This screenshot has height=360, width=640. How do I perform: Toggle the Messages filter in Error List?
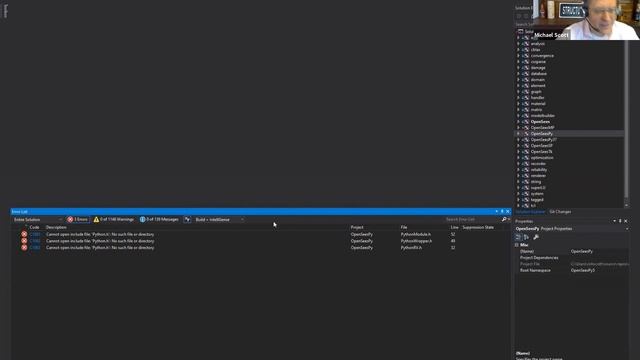coord(159,220)
